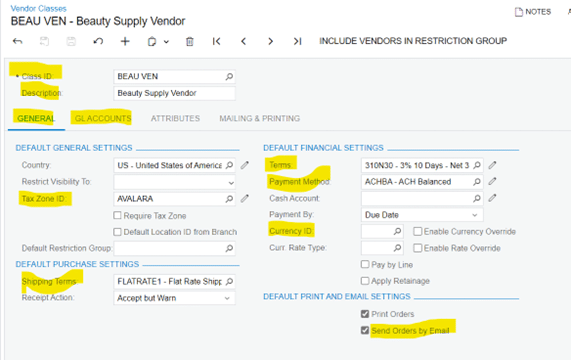Click the Save disk toolbar icon
571x360 pixels.
[x=71, y=41]
